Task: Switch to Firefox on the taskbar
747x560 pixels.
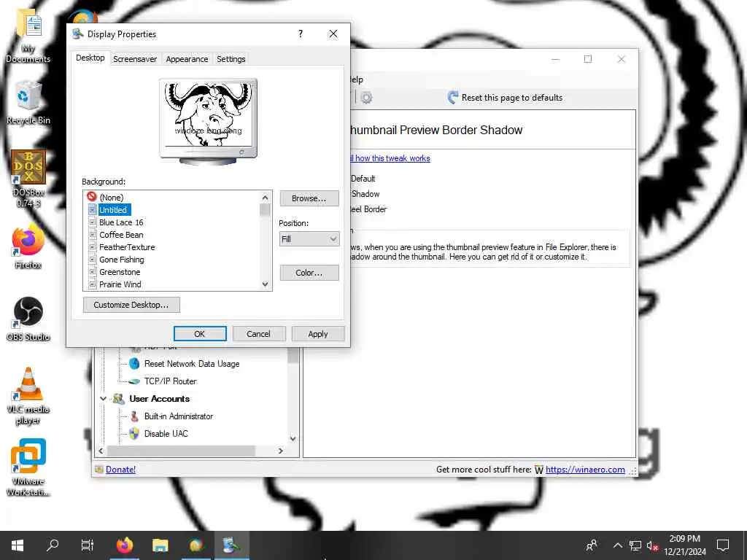Action: 124,545
